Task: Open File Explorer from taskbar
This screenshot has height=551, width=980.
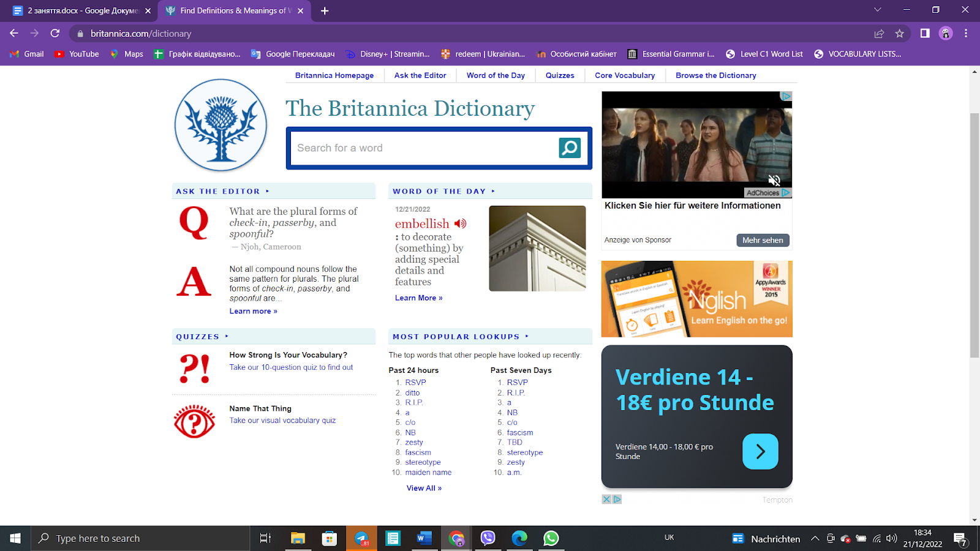Action: tap(298, 538)
